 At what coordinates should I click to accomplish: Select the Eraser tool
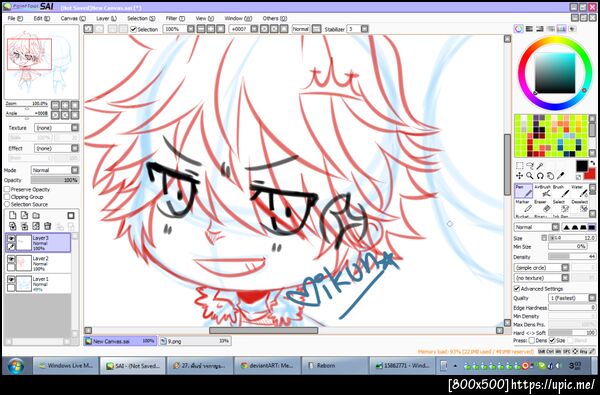(x=542, y=206)
